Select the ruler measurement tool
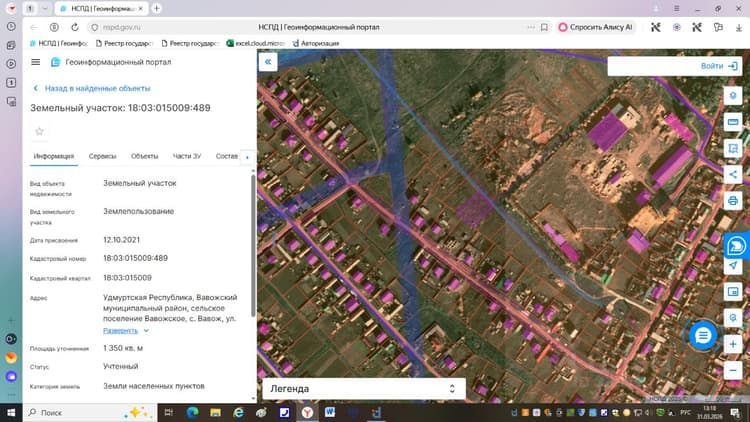The height and width of the screenshot is (422, 750). click(x=733, y=122)
